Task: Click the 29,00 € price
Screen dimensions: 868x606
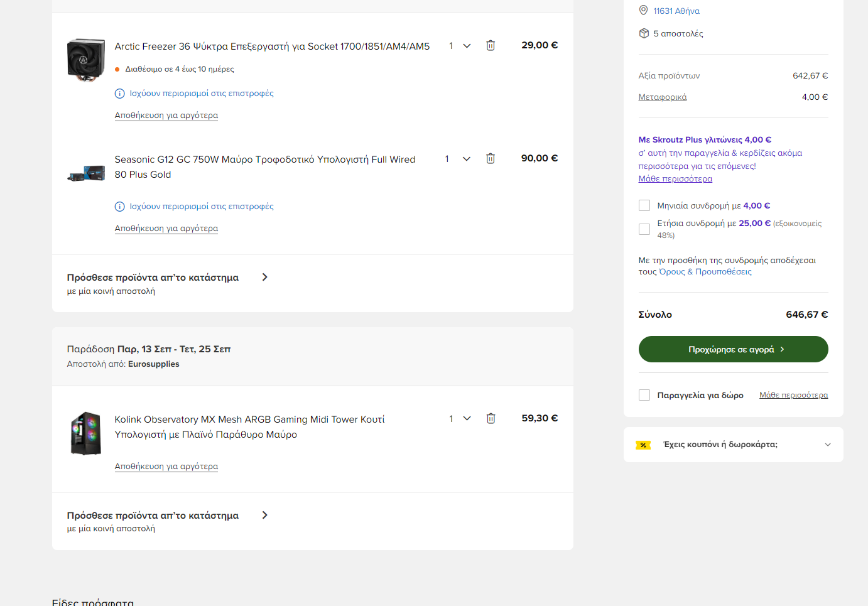Action: 540,45
